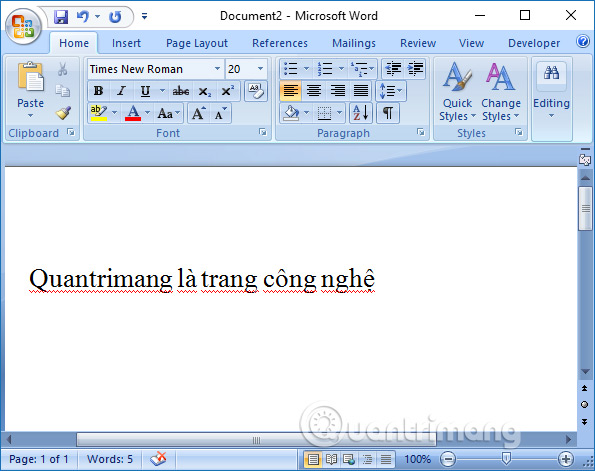Undo the last action
The height and width of the screenshot is (471, 595).
pos(83,16)
